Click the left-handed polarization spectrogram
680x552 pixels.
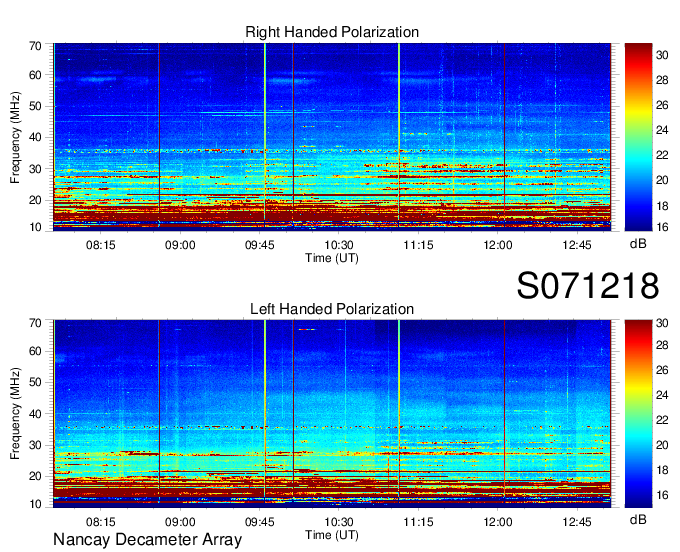click(x=332, y=414)
